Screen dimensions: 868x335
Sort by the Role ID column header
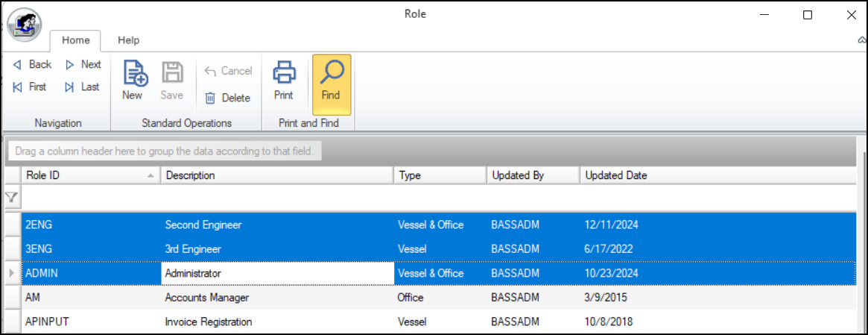(x=91, y=176)
